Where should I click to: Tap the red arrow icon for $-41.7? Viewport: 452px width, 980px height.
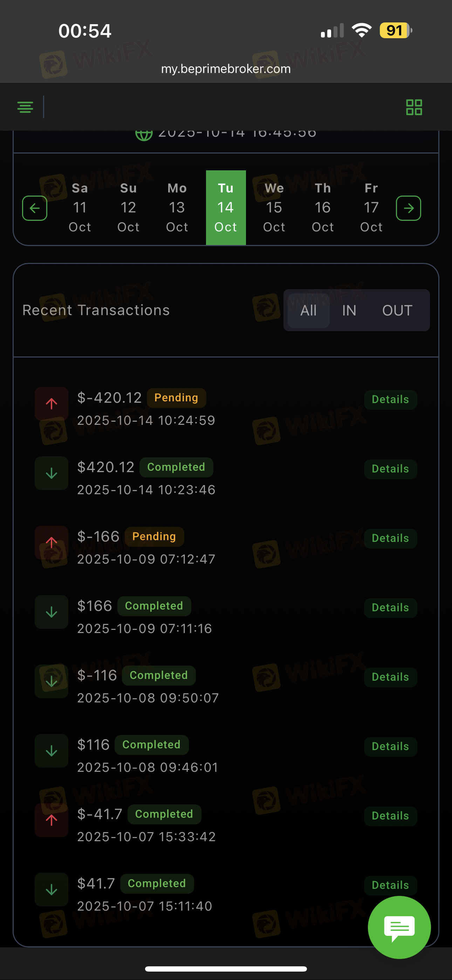[52, 820]
